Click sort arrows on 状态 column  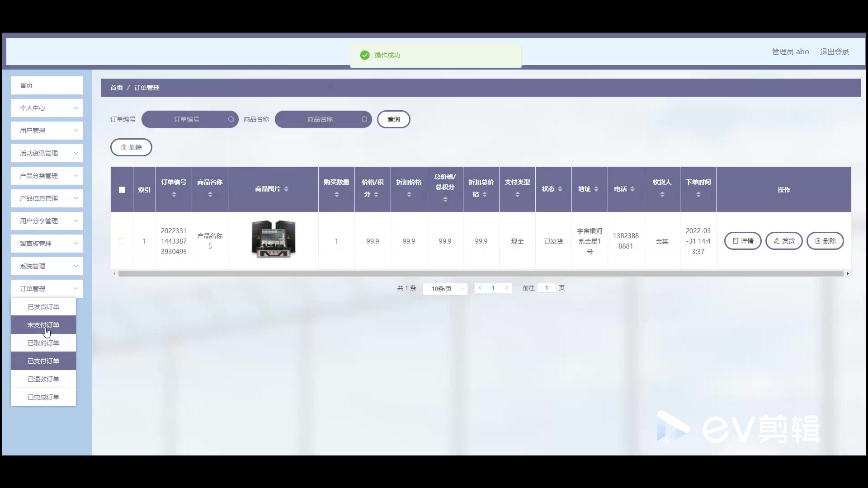click(560, 189)
